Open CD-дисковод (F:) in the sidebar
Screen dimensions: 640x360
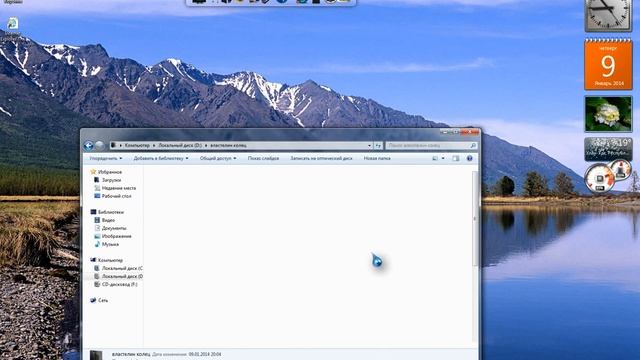(119, 284)
